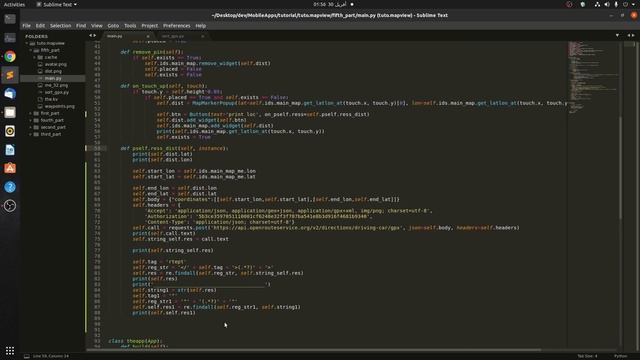Click the switch panel icon in status bar

[27, 356]
